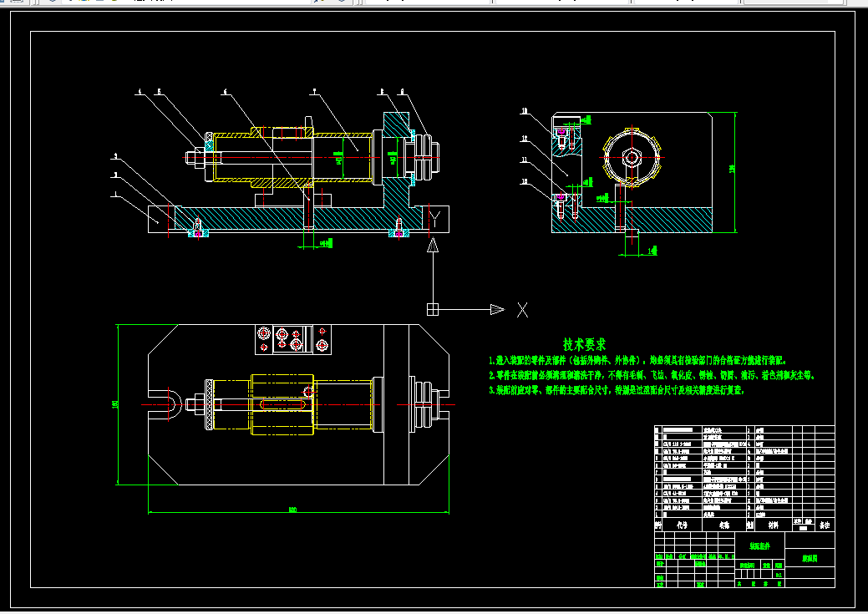Click the Y axis label of UCS icon
Screen dimensions: 868x614
[x=435, y=220]
